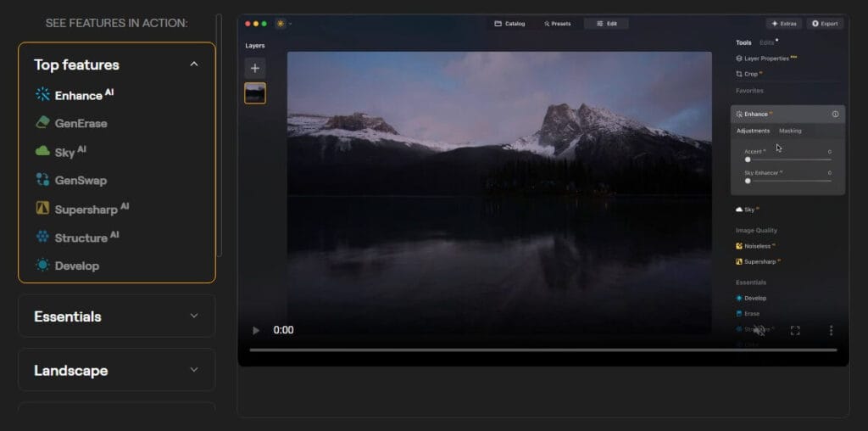Expand the Essentials section

tap(194, 316)
